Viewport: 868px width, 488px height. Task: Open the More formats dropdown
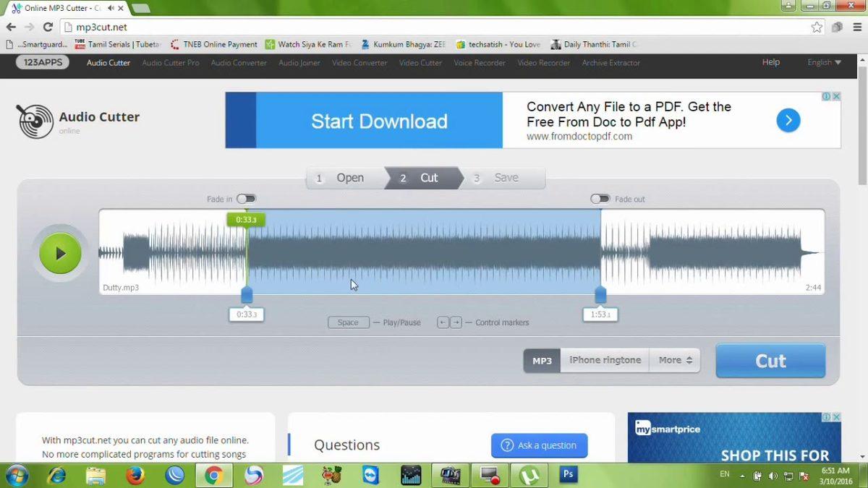pyautogui.click(x=674, y=360)
